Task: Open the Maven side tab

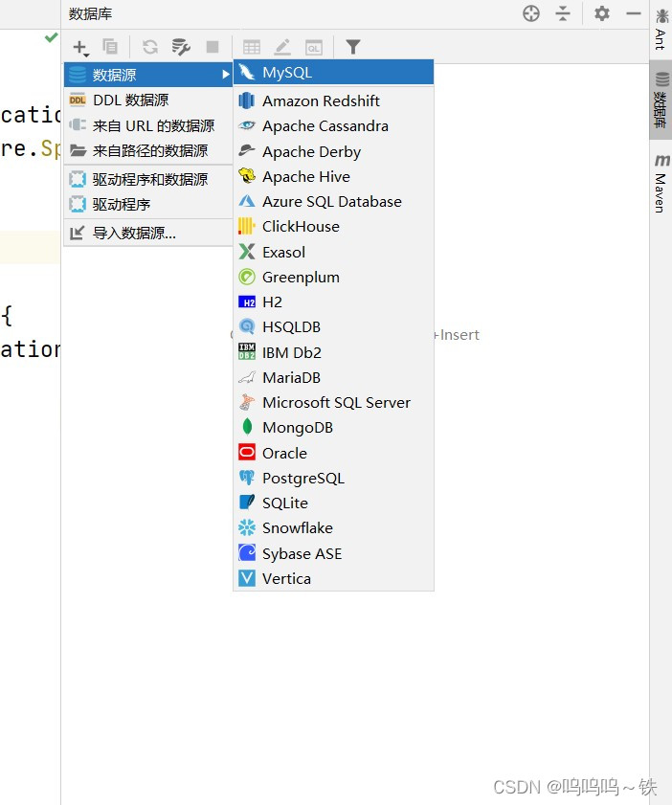Action: click(x=661, y=183)
